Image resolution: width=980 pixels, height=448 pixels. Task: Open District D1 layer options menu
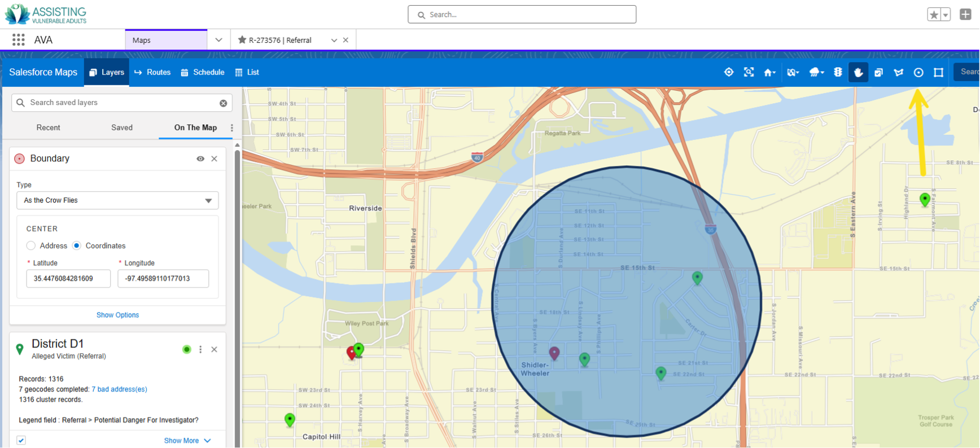[200, 349]
